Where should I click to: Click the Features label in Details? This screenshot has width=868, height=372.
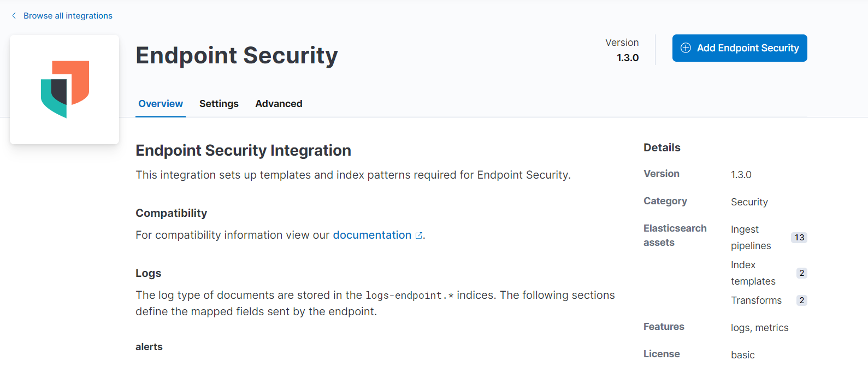pyautogui.click(x=664, y=327)
